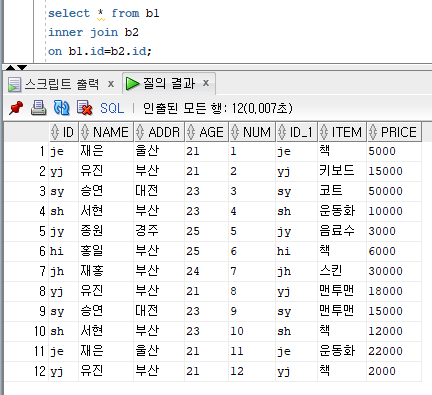Sort by the PRICE column header
The height and width of the screenshot is (395, 432).
pos(394,132)
